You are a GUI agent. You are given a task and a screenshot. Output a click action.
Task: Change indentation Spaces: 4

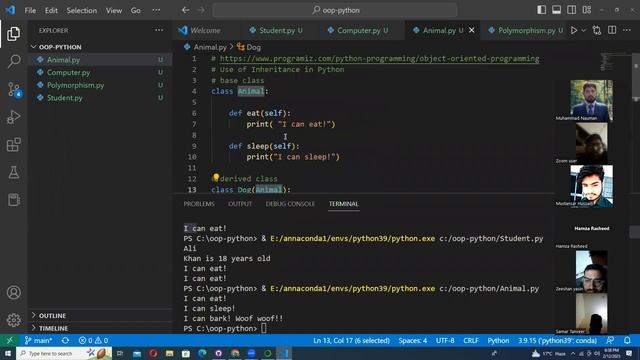tap(413, 340)
